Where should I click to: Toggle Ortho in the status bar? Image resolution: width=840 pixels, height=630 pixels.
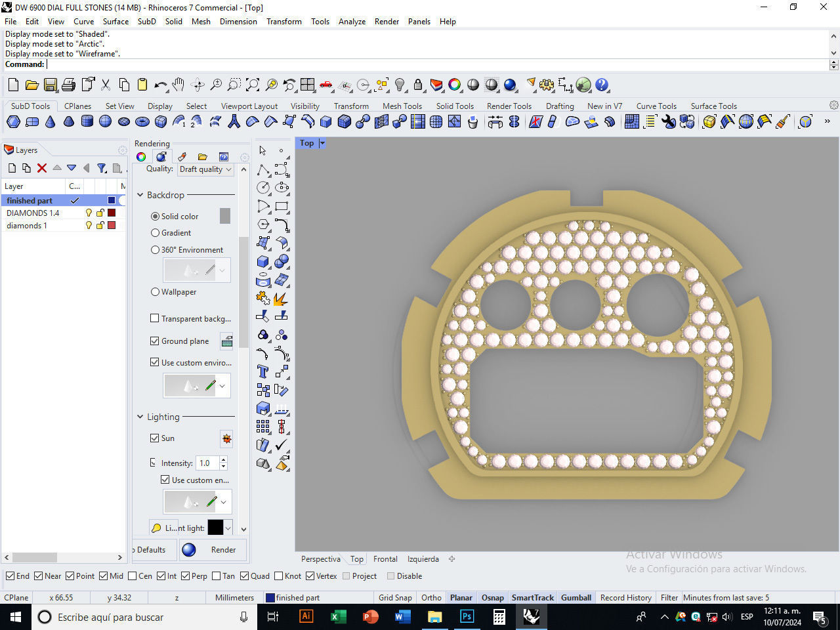pyautogui.click(x=431, y=597)
